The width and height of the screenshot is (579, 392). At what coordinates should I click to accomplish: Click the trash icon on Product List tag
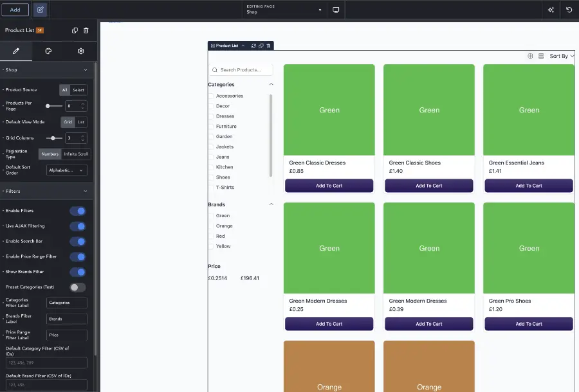(x=268, y=46)
